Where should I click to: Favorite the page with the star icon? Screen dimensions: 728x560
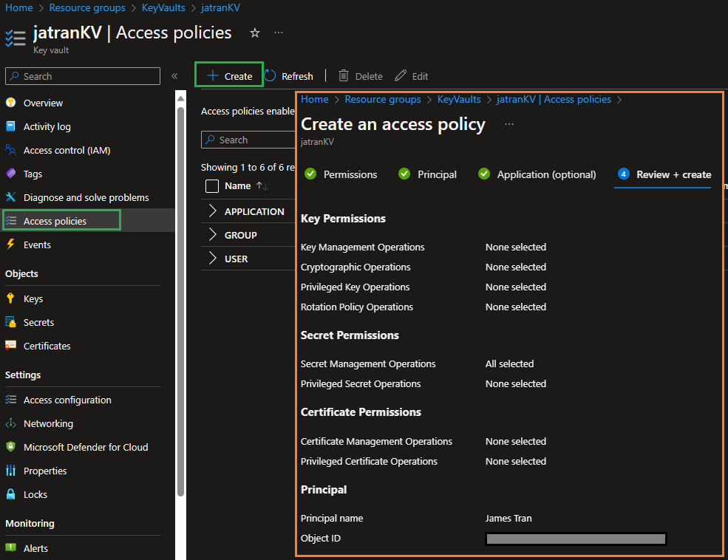[255, 33]
